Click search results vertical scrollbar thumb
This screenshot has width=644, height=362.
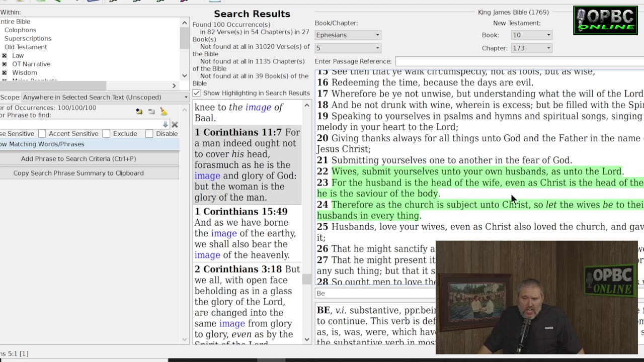[x=307, y=279]
